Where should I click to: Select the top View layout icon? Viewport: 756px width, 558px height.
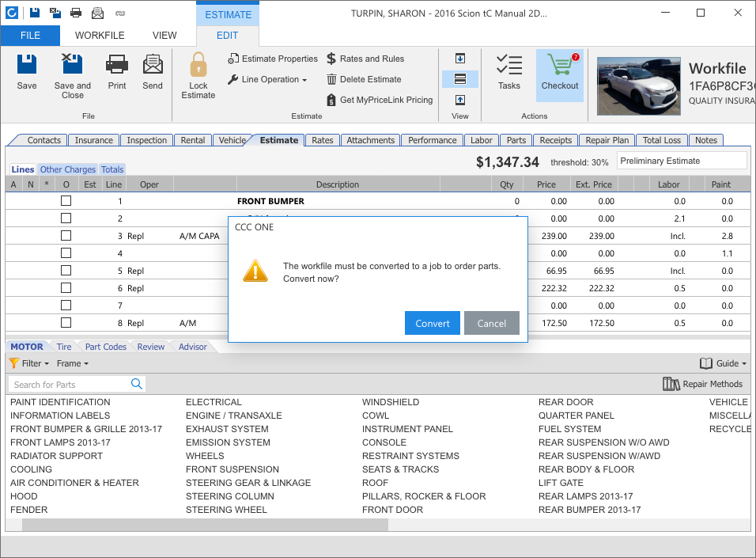(460, 59)
